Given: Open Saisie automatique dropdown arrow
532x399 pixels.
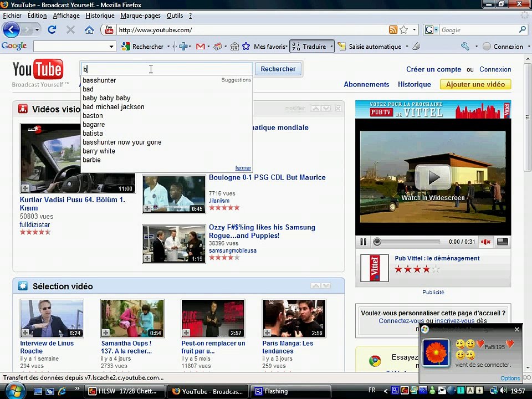Looking at the screenshot, I should tap(407, 47).
